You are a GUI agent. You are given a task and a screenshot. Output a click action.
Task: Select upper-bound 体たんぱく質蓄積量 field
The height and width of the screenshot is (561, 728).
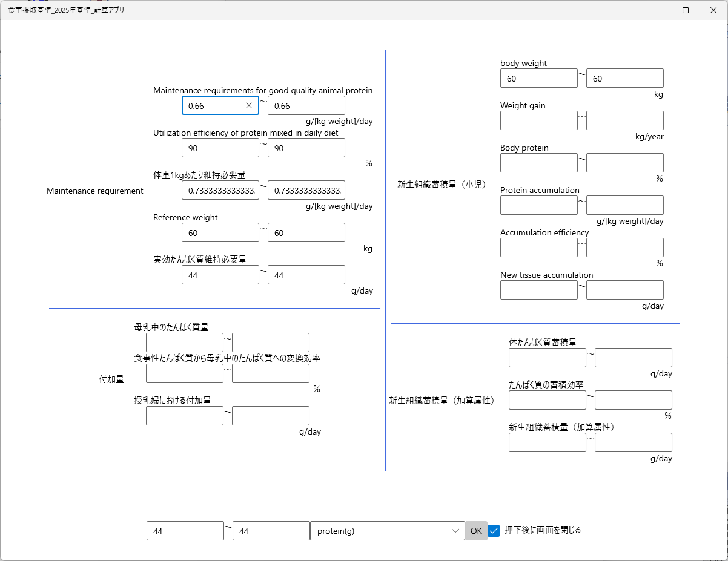pos(634,358)
